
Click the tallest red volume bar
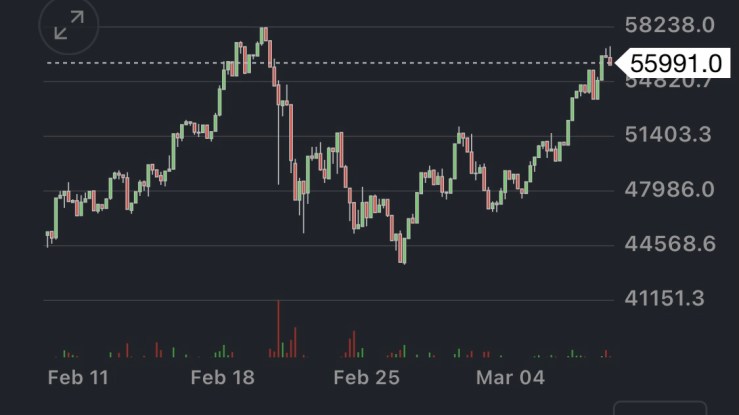[x=279, y=328]
